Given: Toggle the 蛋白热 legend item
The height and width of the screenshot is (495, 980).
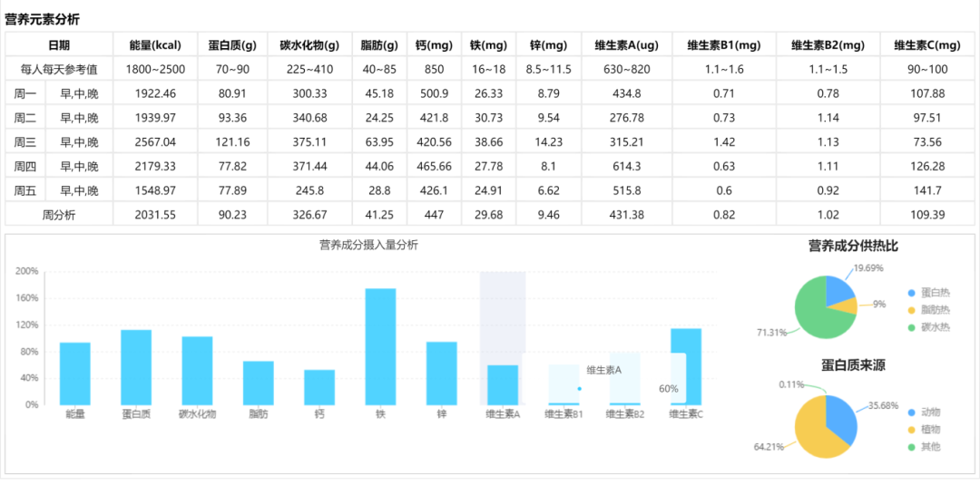Looking at the screenshot, I should pos(929,292).
